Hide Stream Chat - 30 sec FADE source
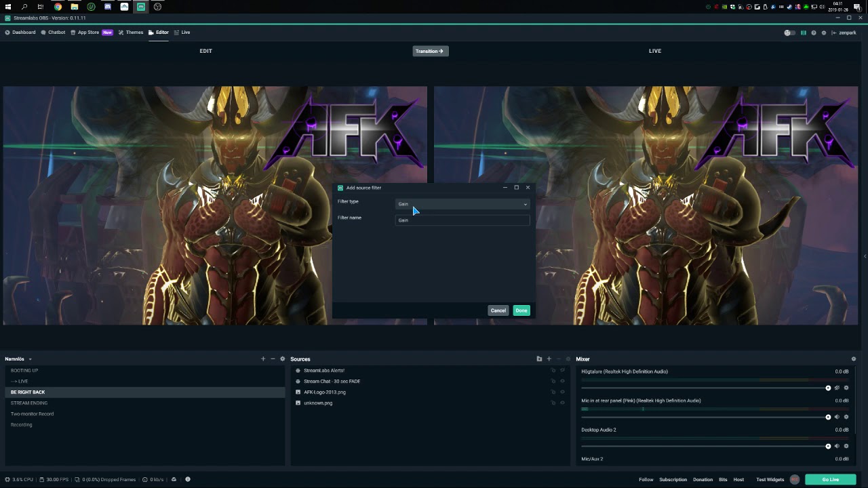Viewport: 868px width, 488px height. 562,382
